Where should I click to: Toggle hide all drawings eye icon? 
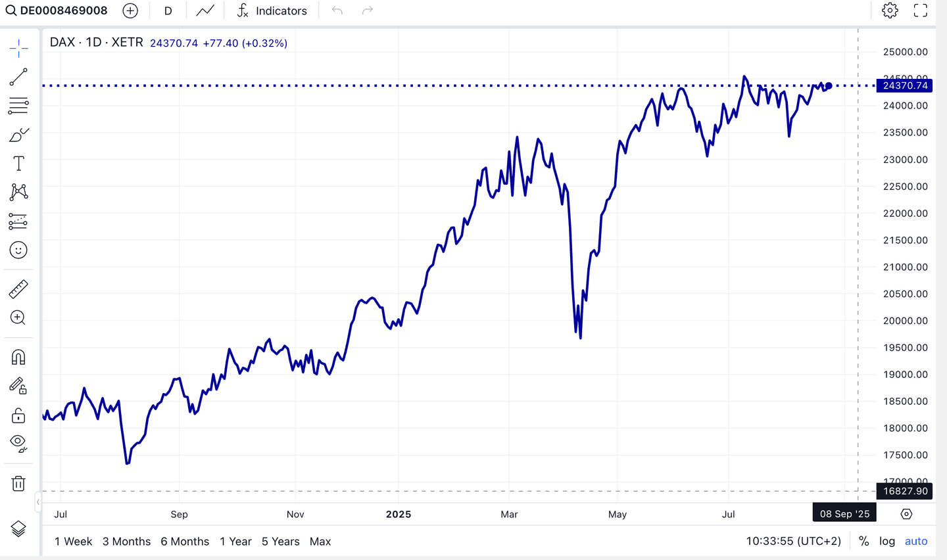tap(18, 442)
